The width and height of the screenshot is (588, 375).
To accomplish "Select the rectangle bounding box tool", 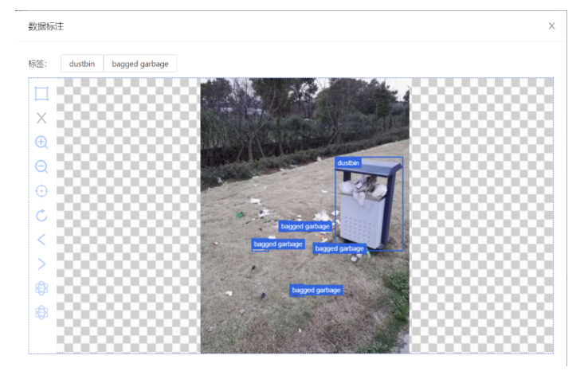I will 41,94.
